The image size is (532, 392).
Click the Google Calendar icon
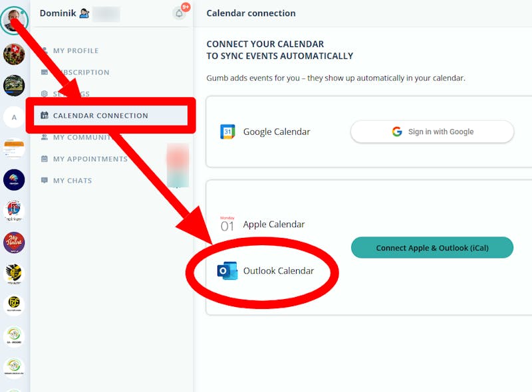tap(227, 132)
